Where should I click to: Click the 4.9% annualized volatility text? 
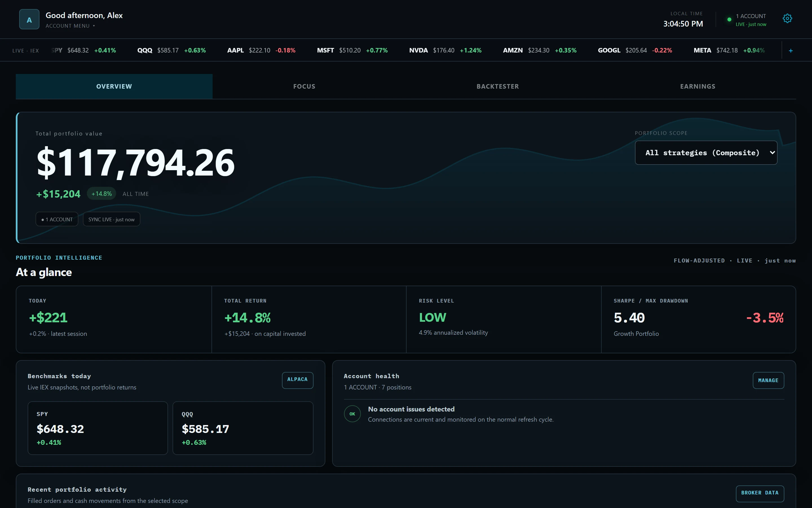click(453, 333)
